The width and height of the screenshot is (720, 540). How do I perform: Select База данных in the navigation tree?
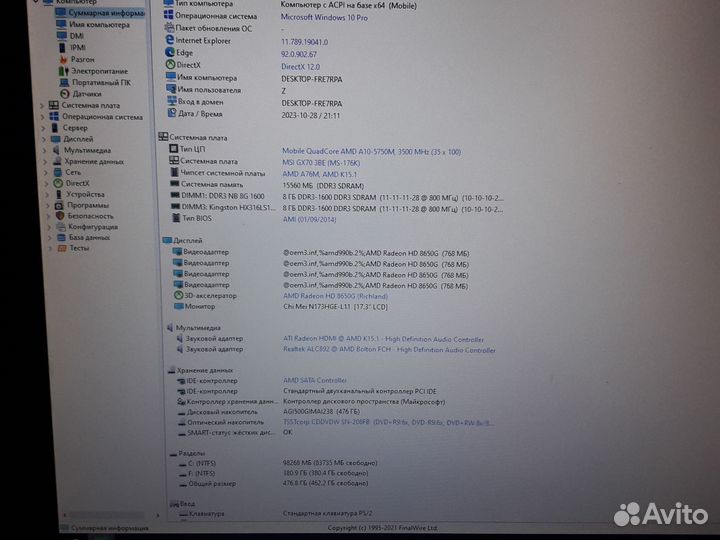90,237
